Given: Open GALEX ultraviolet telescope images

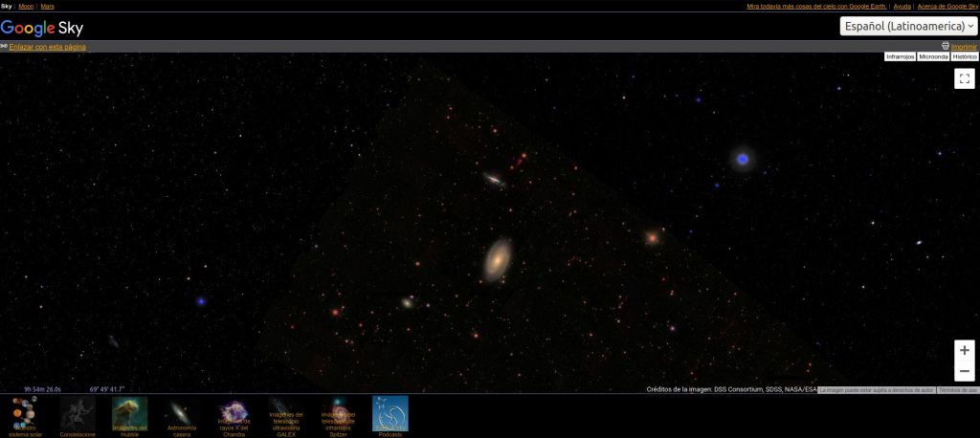Looking at the screenshot, I should click(285, 414).
